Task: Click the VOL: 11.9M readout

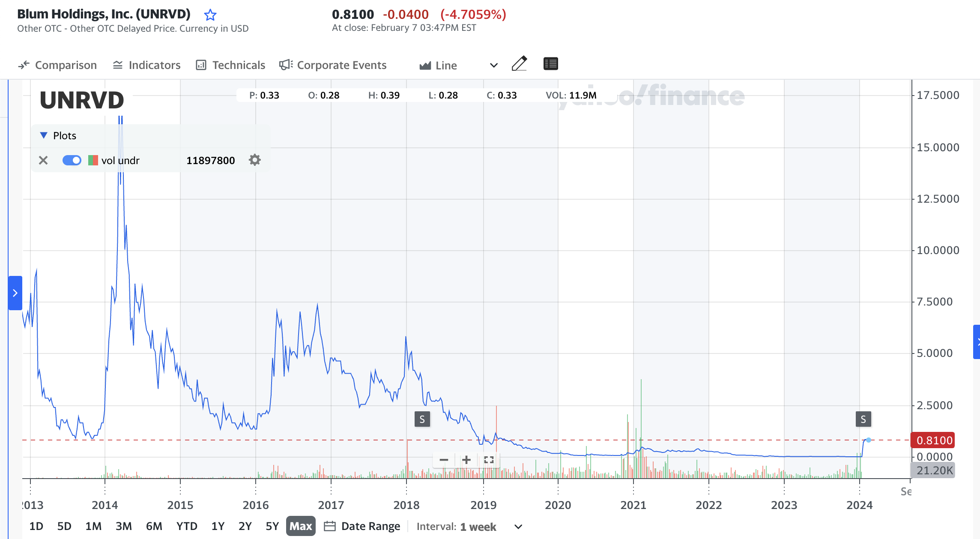Action: click(571, 95)
